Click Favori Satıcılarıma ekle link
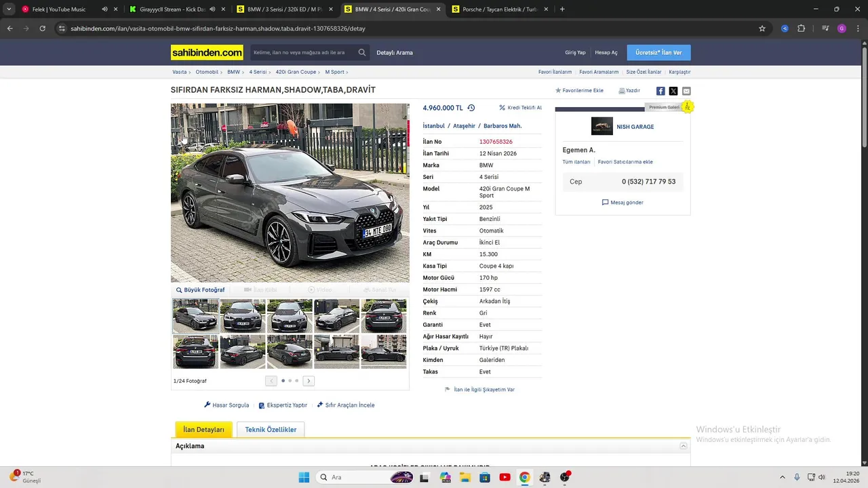Screen dimensions: 868x488 625,162
